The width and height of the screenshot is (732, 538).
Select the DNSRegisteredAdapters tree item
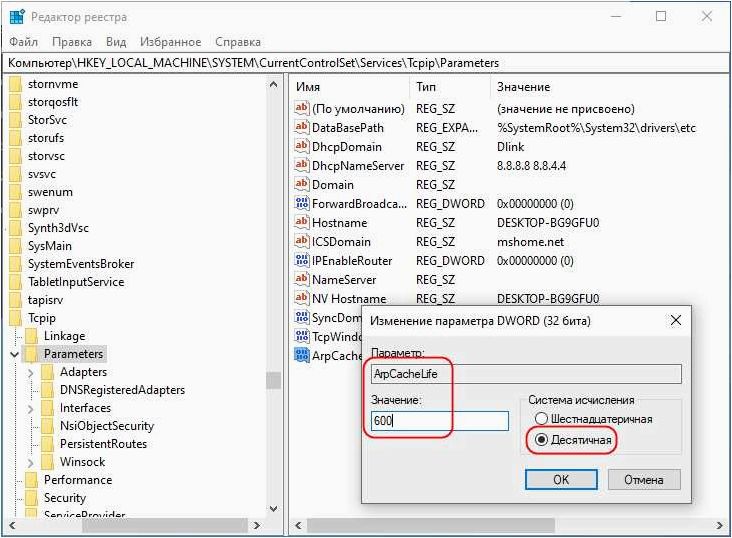click(x=122, y=390)
